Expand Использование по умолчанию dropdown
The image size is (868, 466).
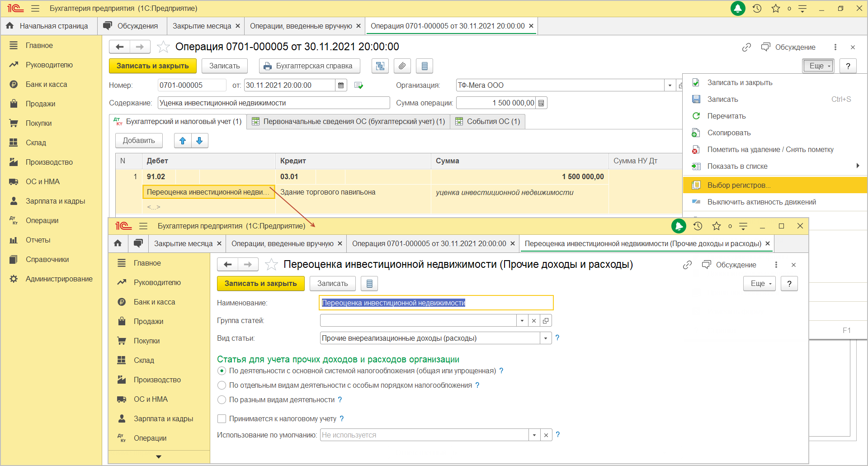pyautogui.click(x=534, y=435)
